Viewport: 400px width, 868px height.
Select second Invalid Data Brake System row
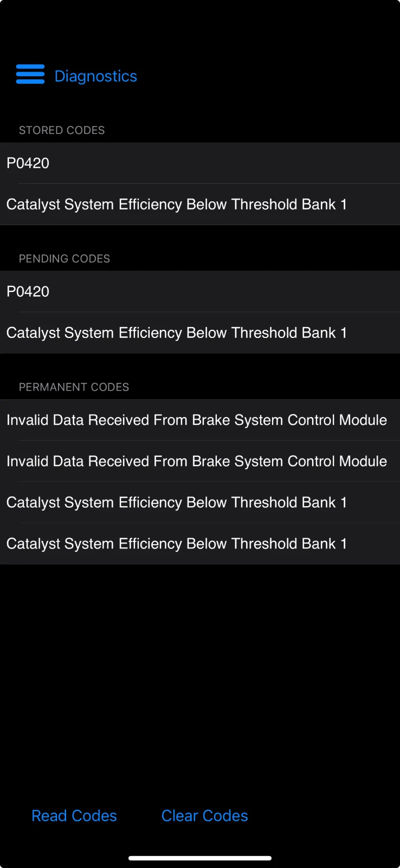point(200,461)
